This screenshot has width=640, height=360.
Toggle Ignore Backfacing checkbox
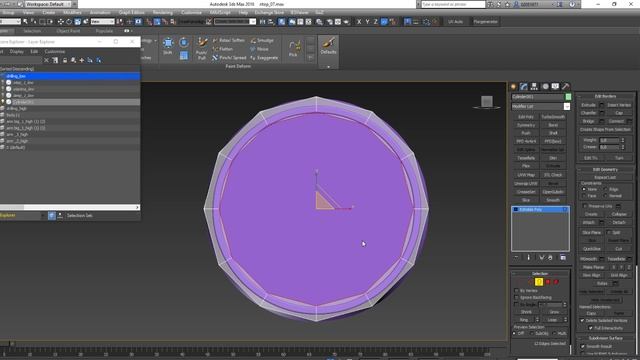point(516,298)
